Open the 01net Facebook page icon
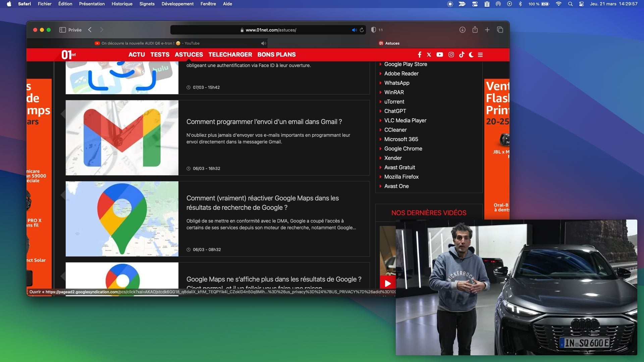 pyautogui.click(x=419, y=55)
